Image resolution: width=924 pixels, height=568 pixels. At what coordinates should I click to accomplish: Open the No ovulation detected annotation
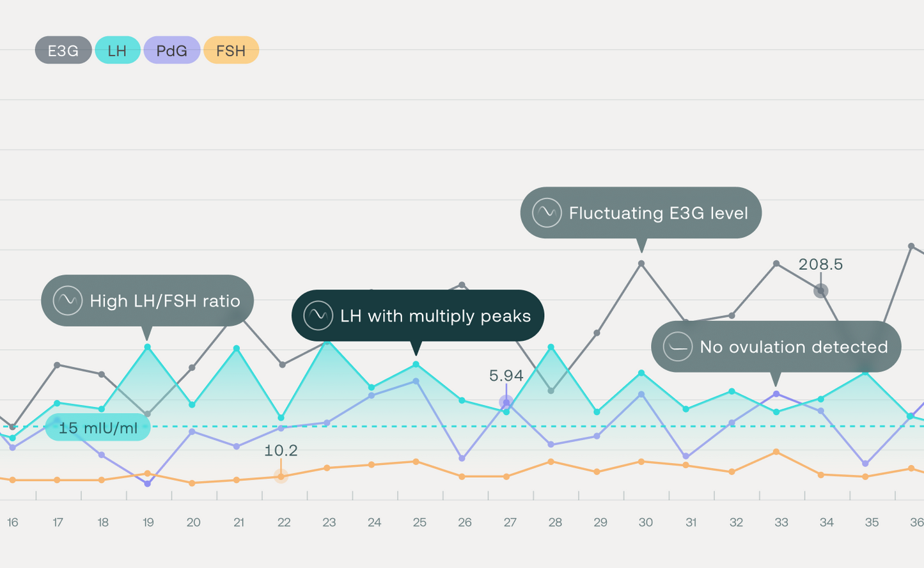tap(793, 347)
